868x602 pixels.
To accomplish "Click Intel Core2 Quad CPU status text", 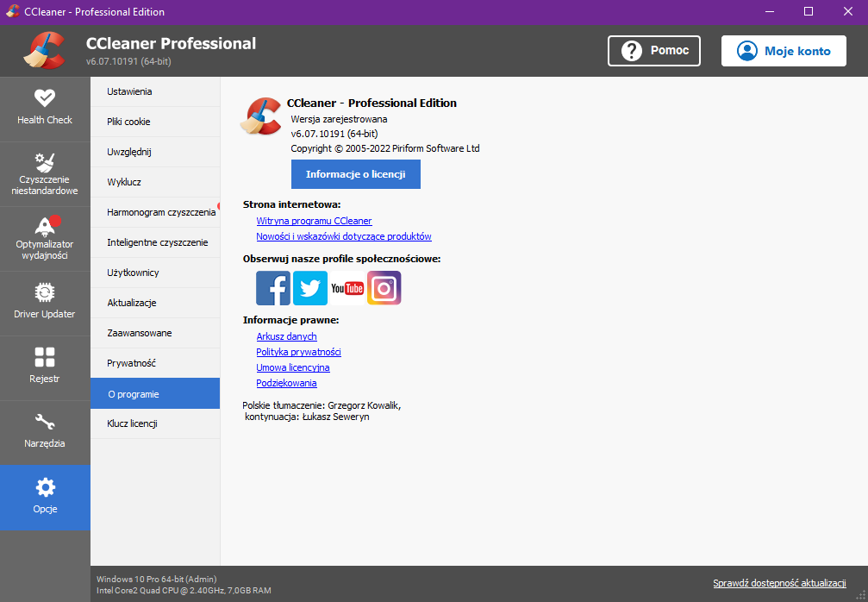I will (x=184, y=591).
